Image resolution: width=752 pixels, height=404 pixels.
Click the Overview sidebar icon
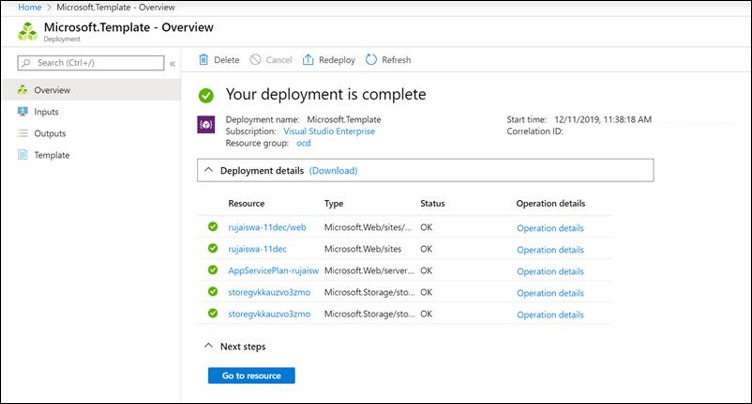pos(23,90)
